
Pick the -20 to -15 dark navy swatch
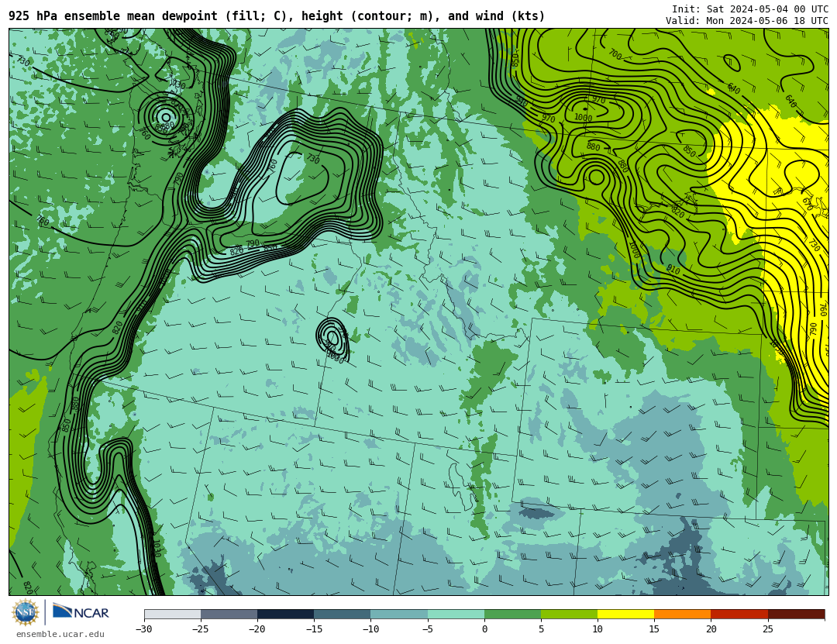click(x=285, y=615)
